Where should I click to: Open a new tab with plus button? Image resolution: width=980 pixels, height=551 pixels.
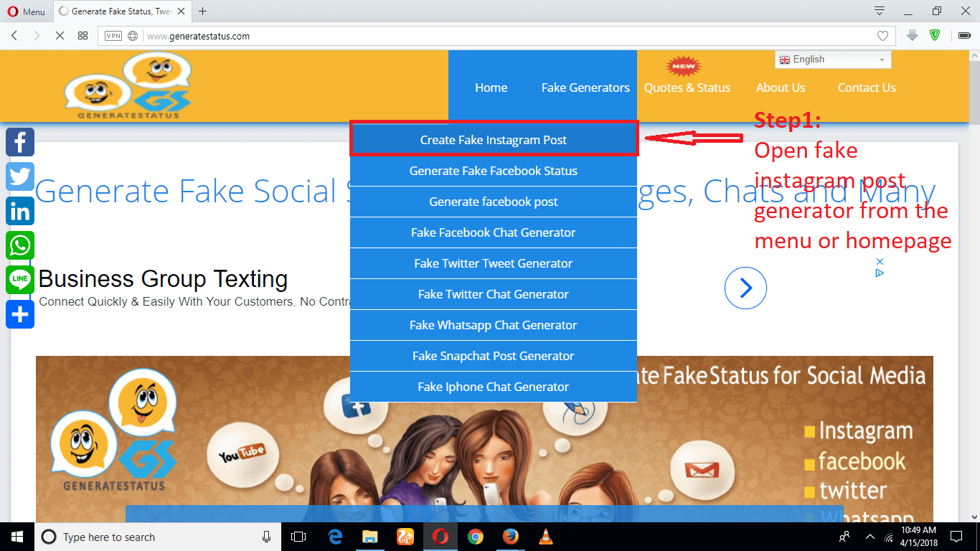(203, 11)
